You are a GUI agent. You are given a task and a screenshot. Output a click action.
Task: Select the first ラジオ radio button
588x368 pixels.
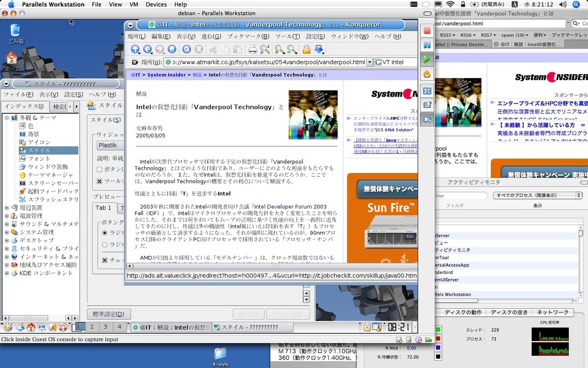point(105,233)
